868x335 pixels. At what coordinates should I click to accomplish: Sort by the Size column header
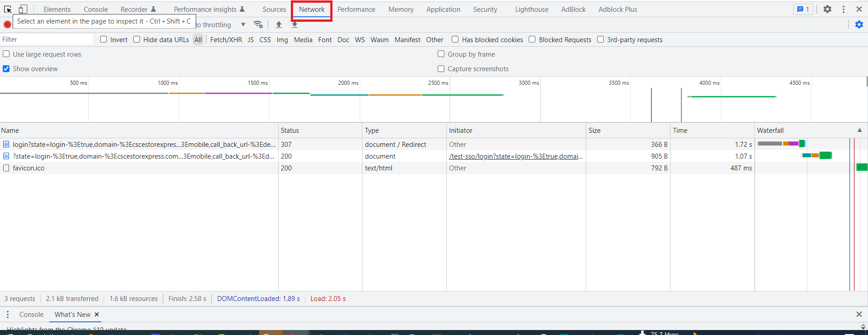click(x=628, y=130)
